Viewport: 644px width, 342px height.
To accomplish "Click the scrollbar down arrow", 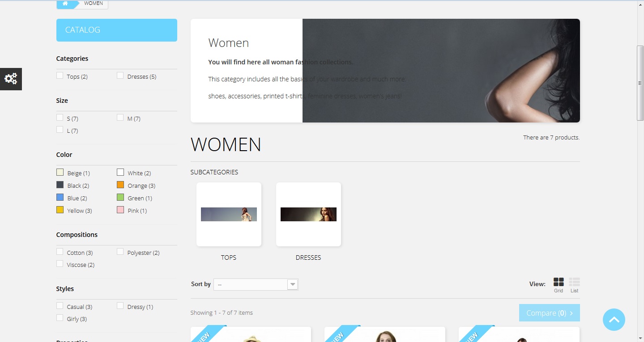I will tap(640, 338).
